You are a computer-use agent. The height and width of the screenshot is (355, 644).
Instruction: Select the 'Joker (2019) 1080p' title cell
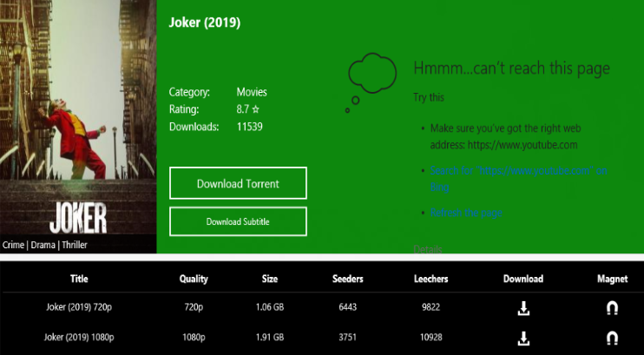(79, 338)
